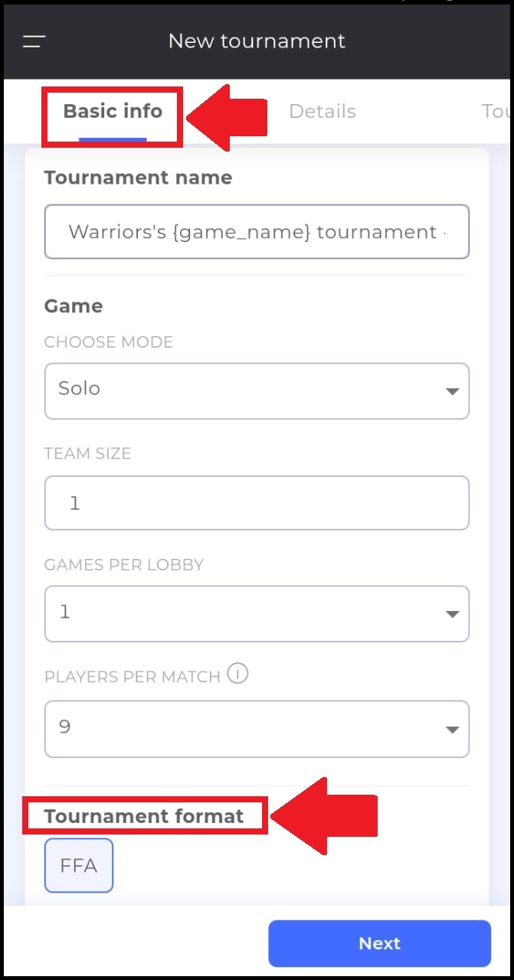The width and height of the screenshot is (514, 980).
Task: Click the New tournament header title
Action: 257,41
